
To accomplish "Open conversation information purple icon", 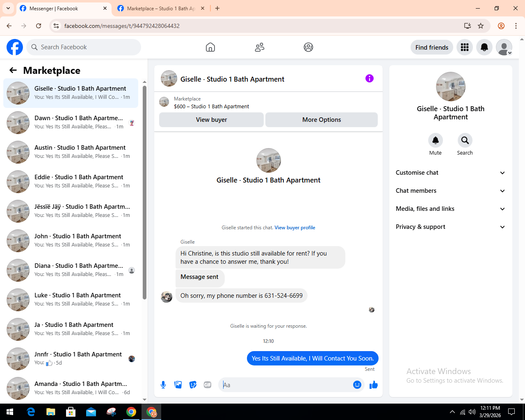I will pyautogui.click(x=370, y=78).
